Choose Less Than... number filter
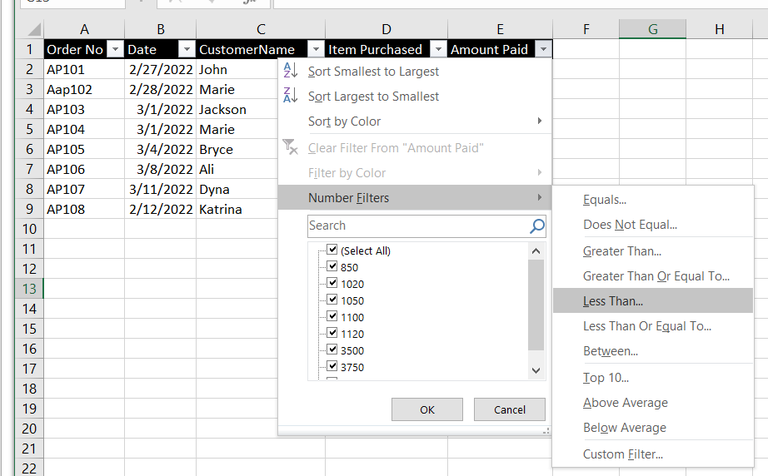The height and width of the screenshot is (476, 768). pyautogui.click(x=613, y=300)
